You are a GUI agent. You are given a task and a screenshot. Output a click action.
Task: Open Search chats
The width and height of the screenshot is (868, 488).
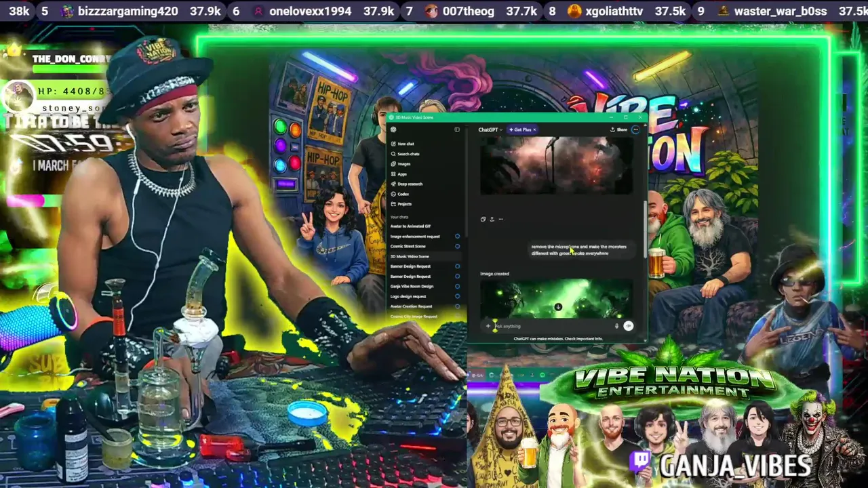405,154
